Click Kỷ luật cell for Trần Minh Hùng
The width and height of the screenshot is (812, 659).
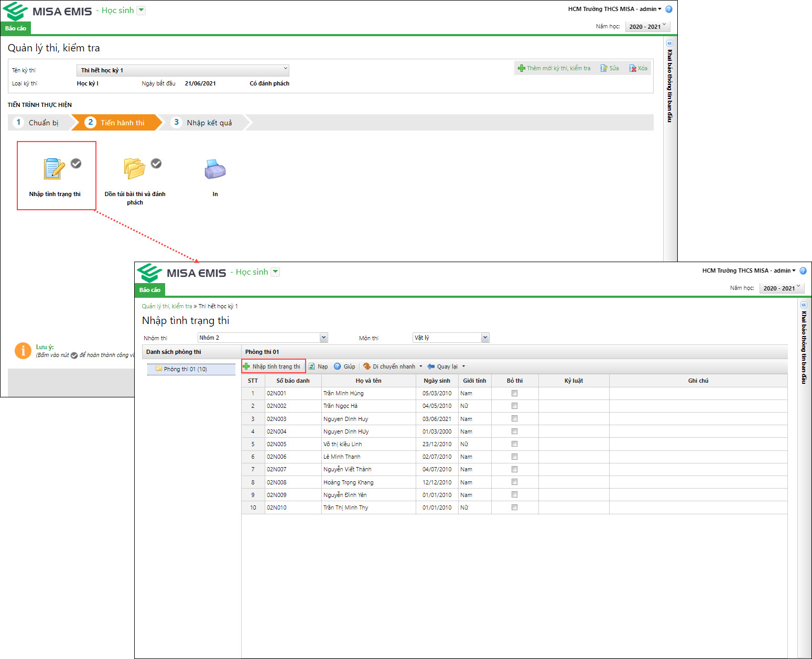[574, 393]
